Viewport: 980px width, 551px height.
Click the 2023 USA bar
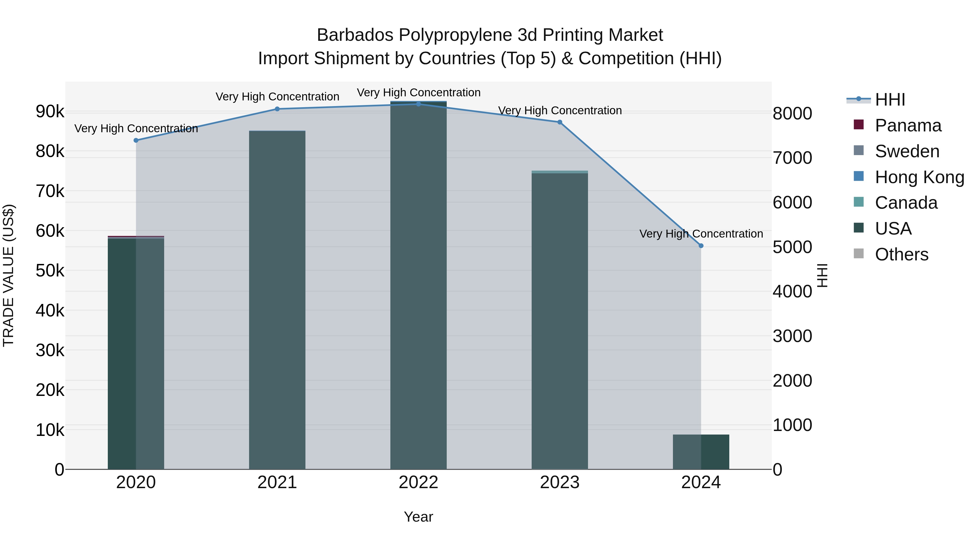coord(560,321)
